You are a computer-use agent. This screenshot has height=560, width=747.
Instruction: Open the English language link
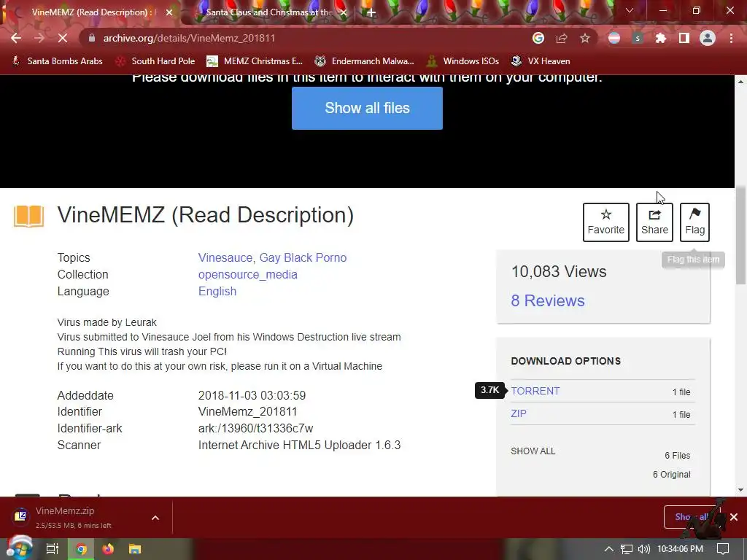tap(217, 292)
